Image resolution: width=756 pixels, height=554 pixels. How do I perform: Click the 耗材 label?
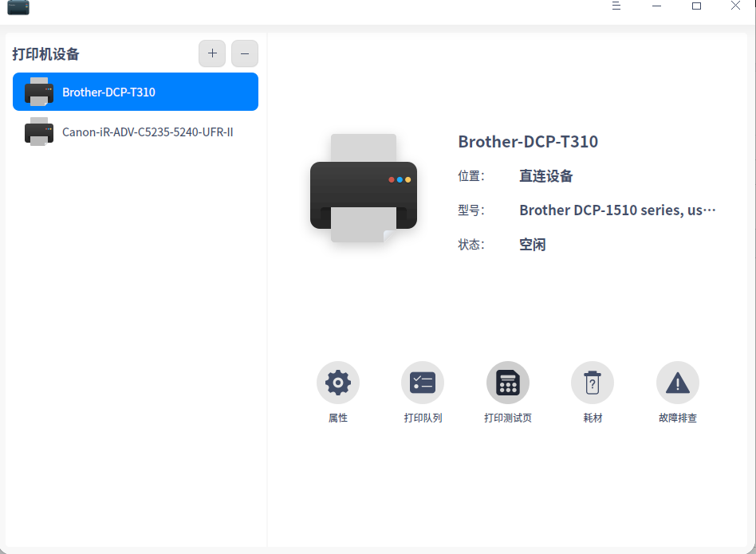(x=593, y=418)
